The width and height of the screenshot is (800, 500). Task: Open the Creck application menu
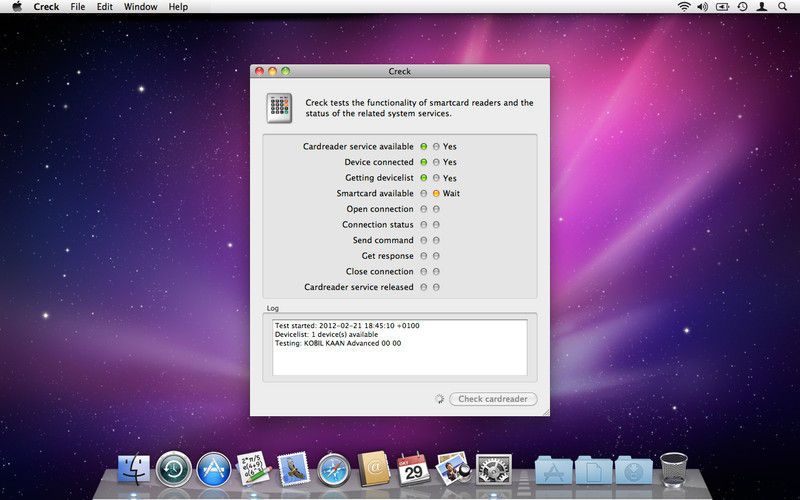coord(46,7)
